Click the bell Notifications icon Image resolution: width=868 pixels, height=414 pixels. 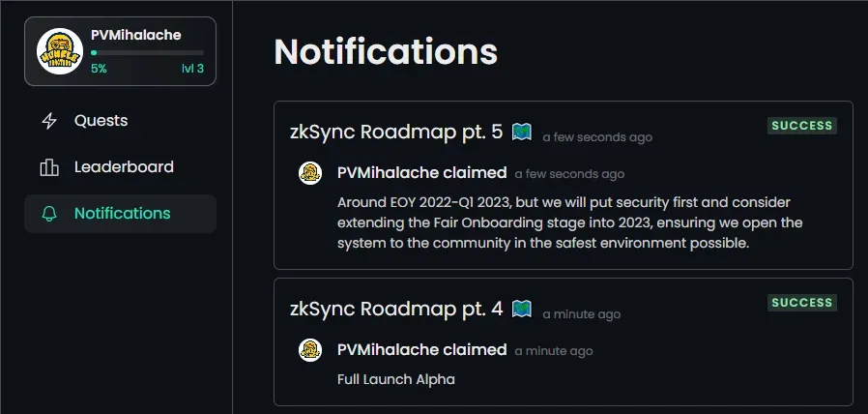[x=49, y=214]
